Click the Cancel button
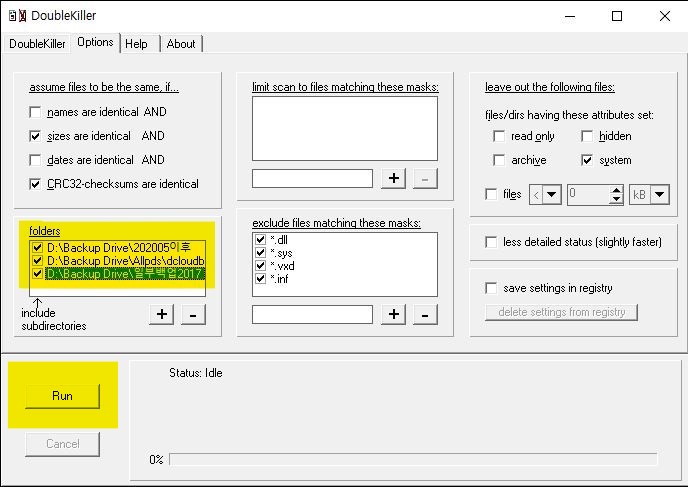This screenshot has height=487, width=688. pos(62,444)
